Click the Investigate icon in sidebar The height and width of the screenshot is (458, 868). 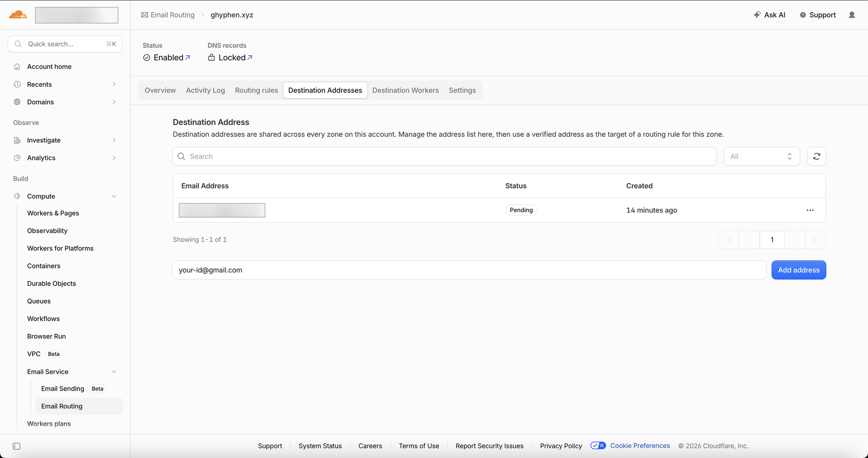pyautogui.click(x=17, y=140)
